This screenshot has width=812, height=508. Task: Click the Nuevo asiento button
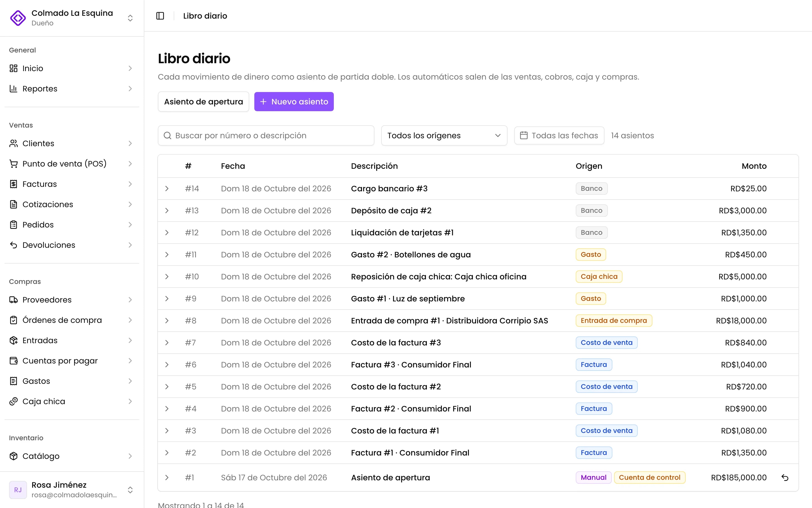point(294,102)
